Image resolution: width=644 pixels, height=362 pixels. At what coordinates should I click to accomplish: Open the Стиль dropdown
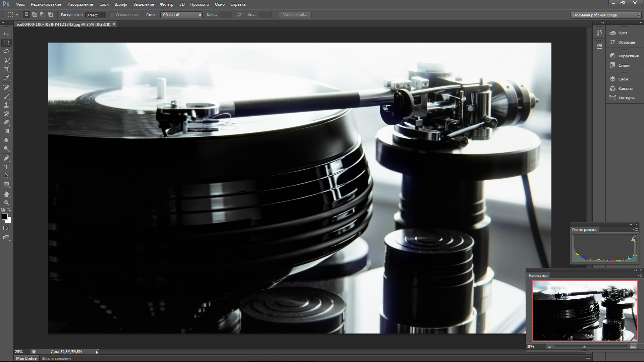[x=181, y=15]
